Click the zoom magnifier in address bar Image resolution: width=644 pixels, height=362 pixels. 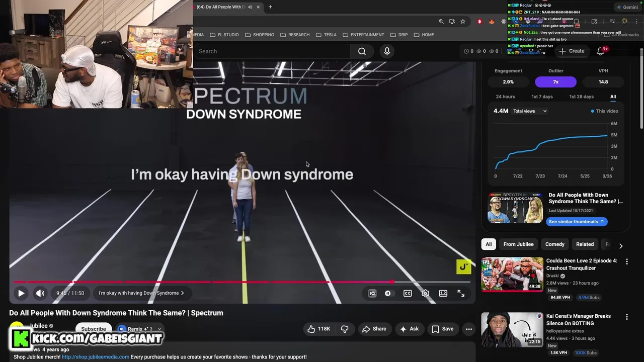pyautogui.click(x=441, y=21)
